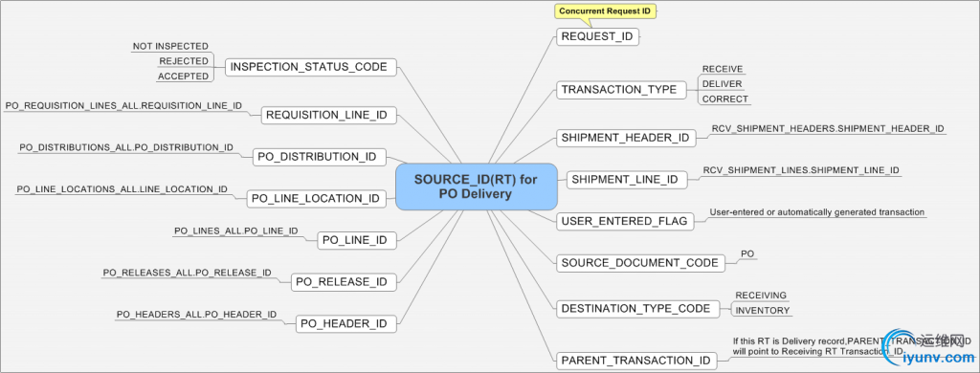980x373 pixels.
Task: Click the PARENT_TRANSACTION_ID node
Action: (636, 361)
